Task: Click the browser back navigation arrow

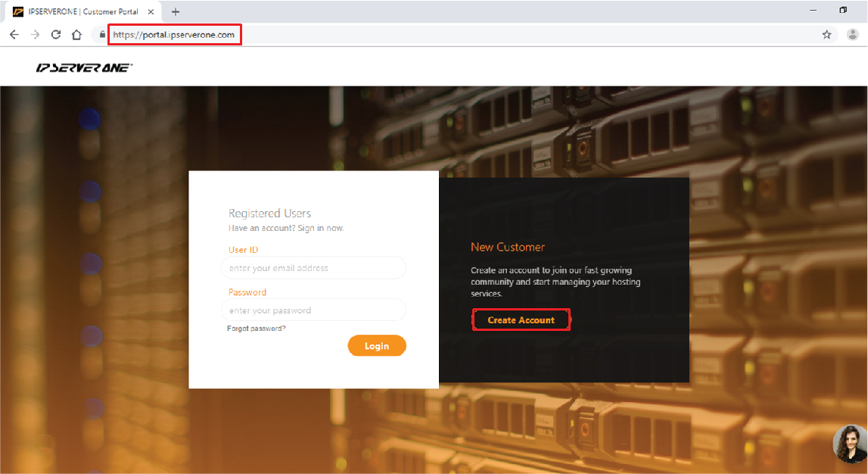Action: pyautogui.click(x=14, y=34)
